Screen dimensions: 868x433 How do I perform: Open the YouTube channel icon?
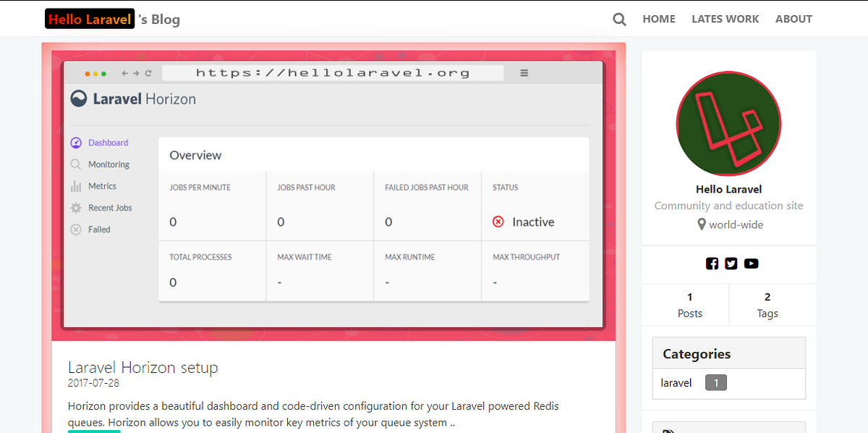(751, 264)
